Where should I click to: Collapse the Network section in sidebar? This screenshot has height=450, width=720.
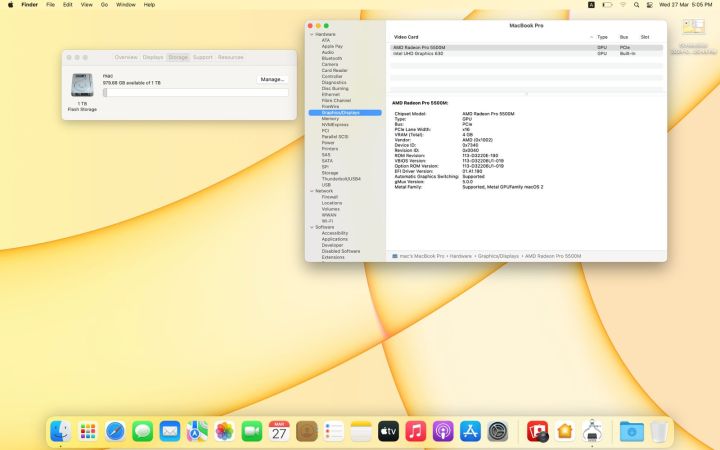pos(312,191)
